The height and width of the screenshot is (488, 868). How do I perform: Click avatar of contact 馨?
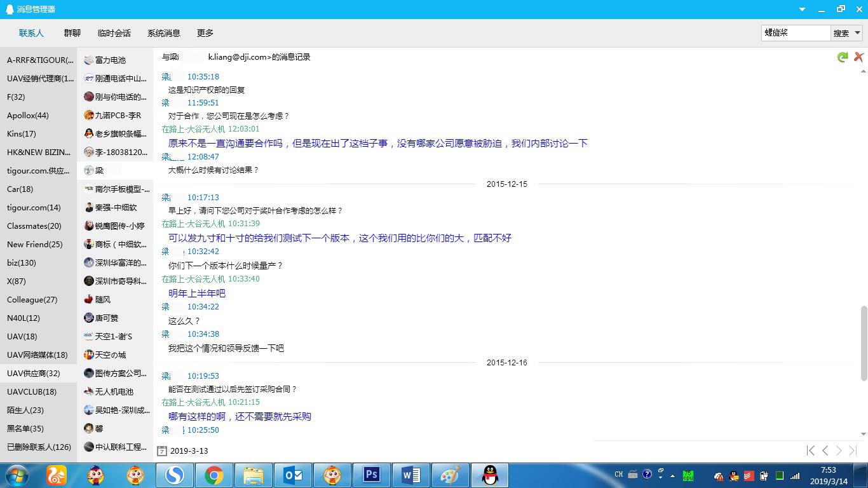pos(89,428)
